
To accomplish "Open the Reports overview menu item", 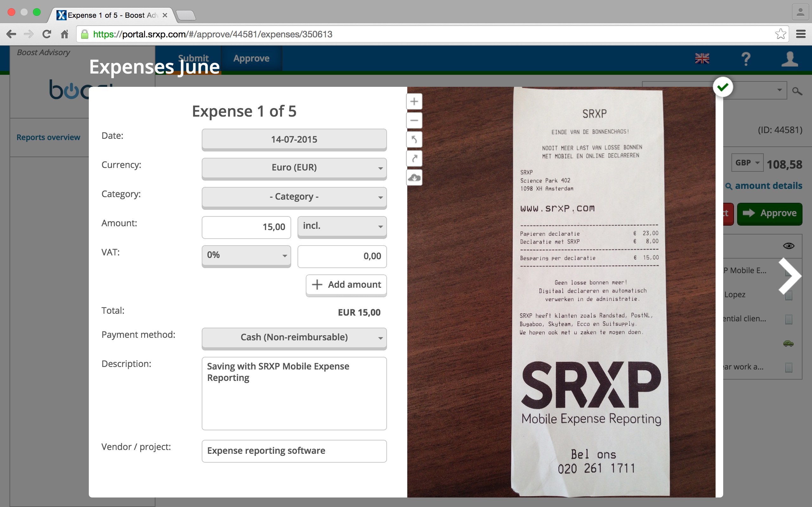I will click(x=48, y=138).
